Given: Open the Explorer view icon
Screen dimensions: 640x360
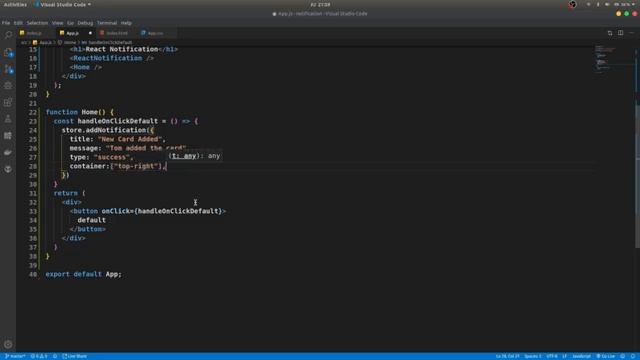Looking at the screenshot, I should coord(8,52).
